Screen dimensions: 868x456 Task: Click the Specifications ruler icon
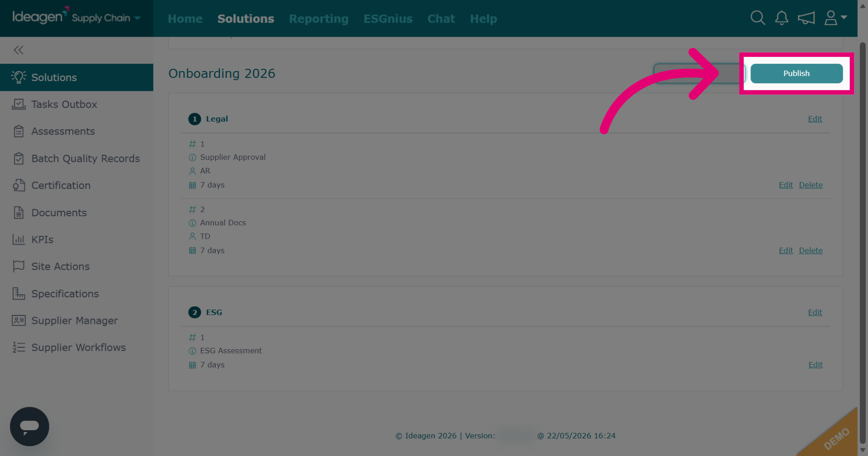coord(19,294)
